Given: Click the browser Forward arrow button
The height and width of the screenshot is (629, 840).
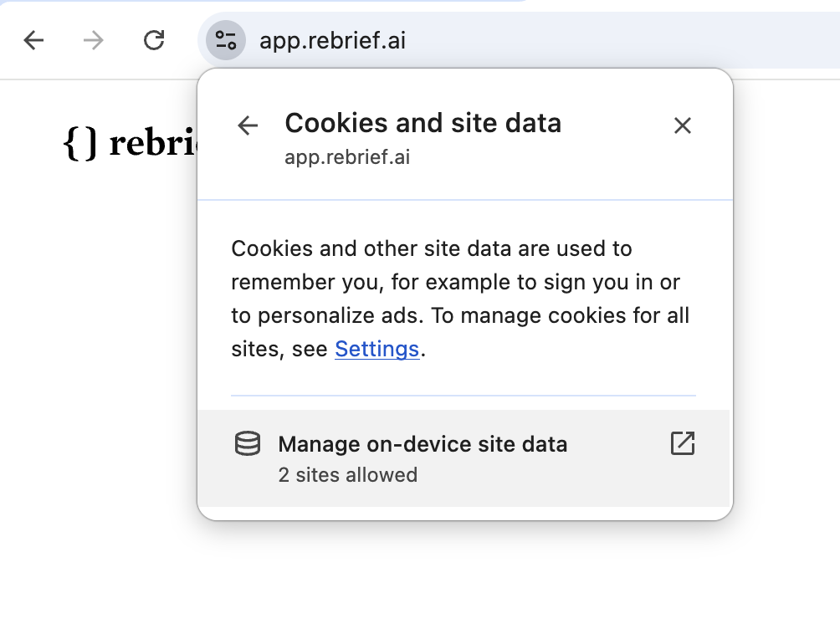Looking at the screenshot, I should (x=94, y=40).
